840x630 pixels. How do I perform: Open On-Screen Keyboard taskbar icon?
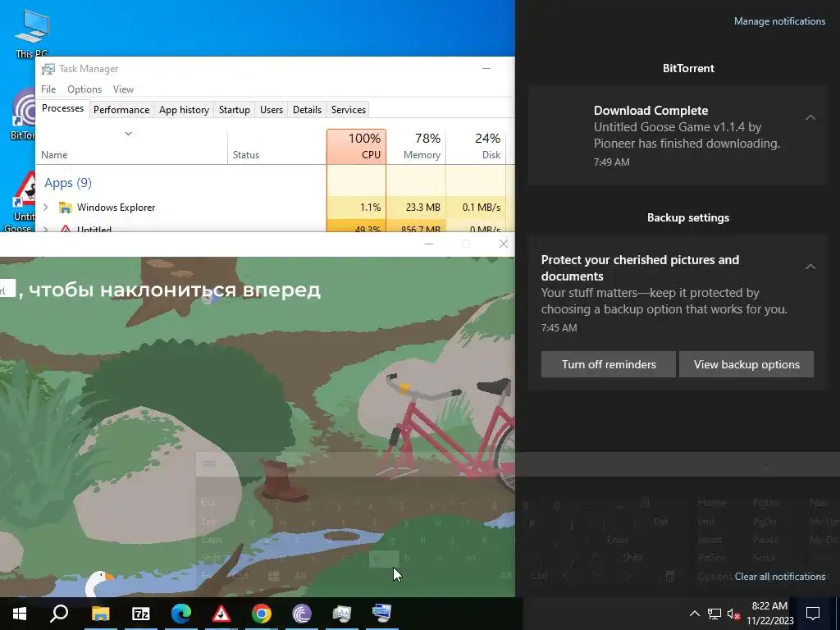coord(382,614)
